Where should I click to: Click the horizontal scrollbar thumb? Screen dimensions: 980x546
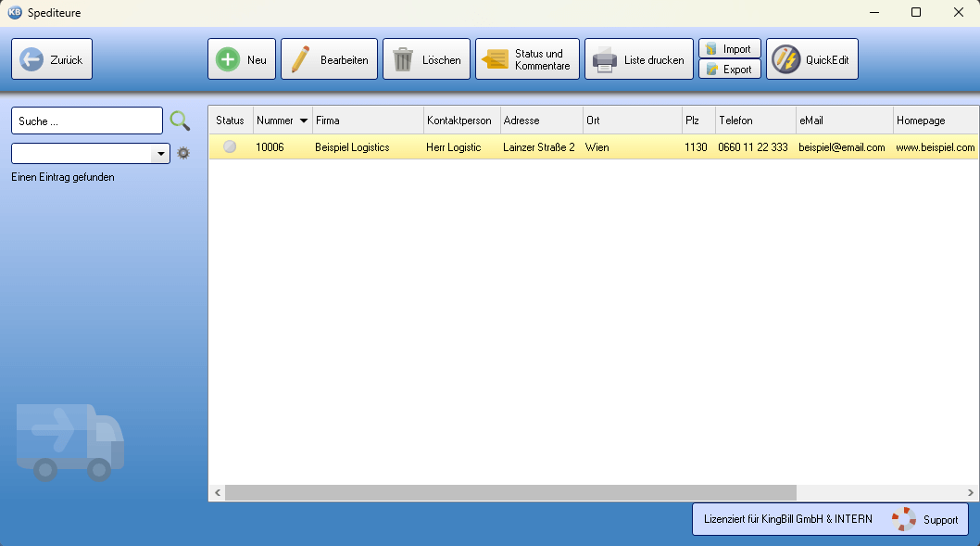[x=509, y=492]
